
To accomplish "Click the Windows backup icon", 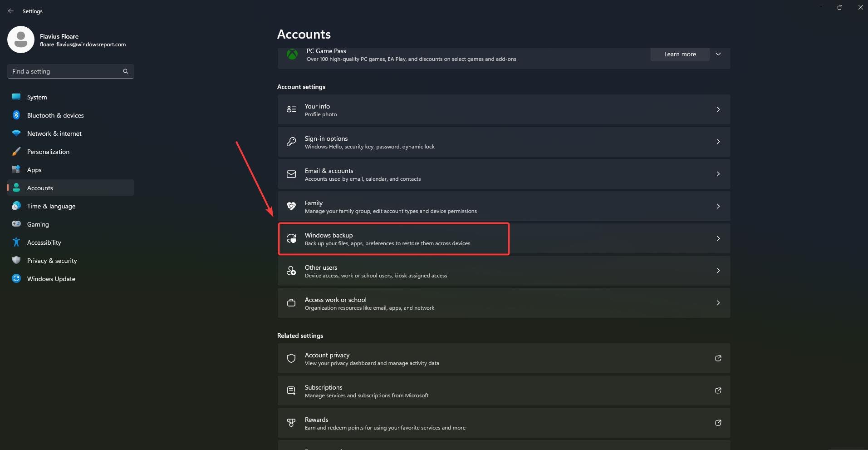I will (x=291, y=238).
